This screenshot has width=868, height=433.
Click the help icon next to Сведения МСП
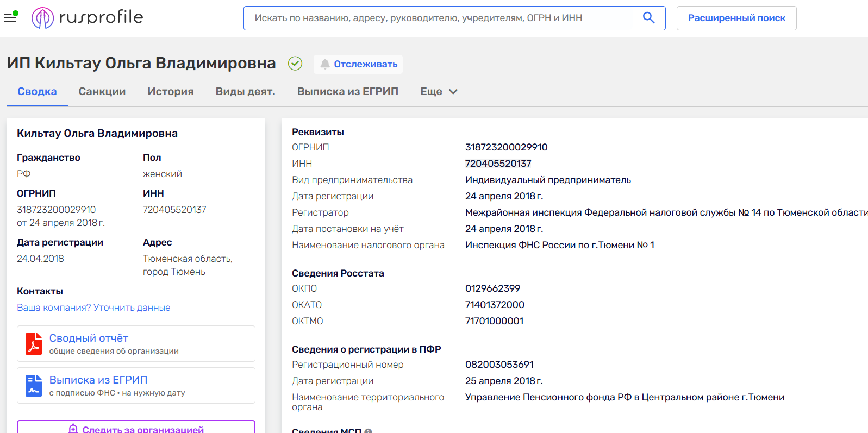tap(368, 431)
